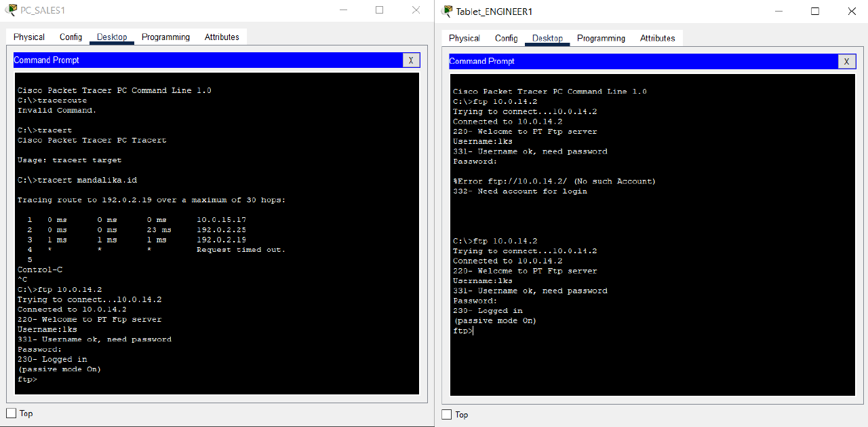Select the Desktop tab of Tablet_ENGINEER1
This screenshot has height=427, width=868.
[x=547, y=38]
